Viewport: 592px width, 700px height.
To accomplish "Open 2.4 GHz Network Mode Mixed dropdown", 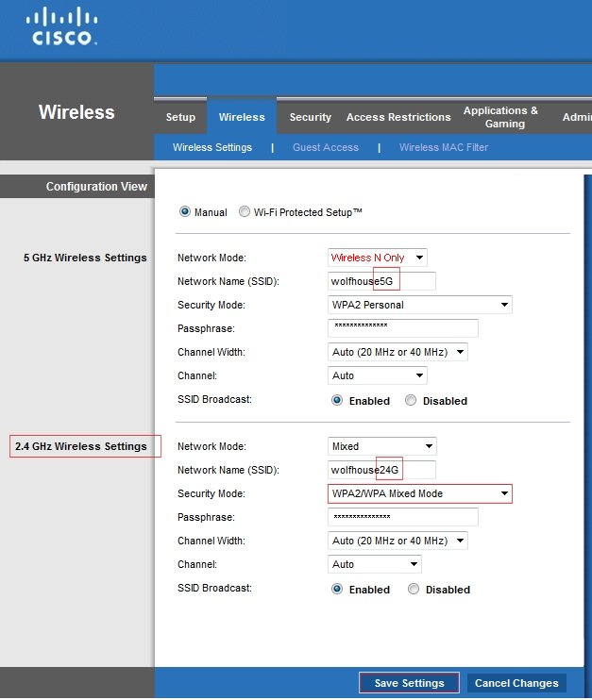I will (x=382, y=446).
